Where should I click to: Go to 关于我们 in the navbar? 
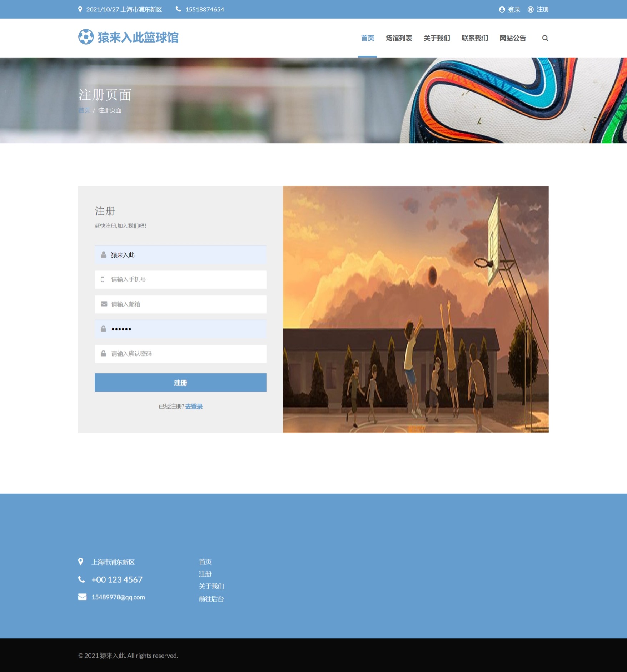tap(437, 38)
